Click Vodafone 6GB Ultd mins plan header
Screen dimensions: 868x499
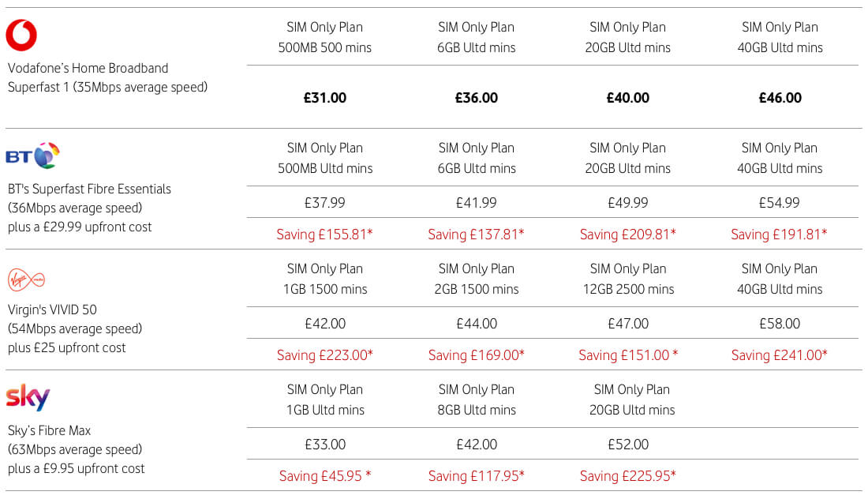coord(477,37)
